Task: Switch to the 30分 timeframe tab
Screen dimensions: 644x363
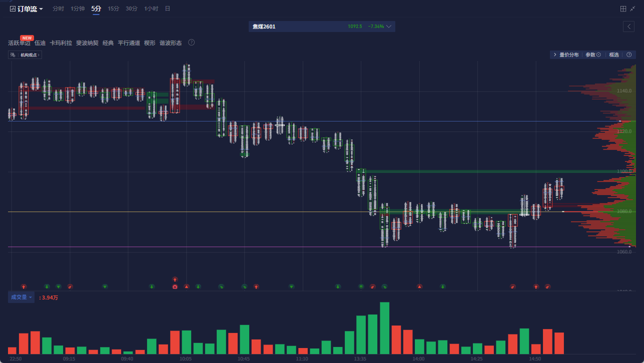Action: (132, 9)
